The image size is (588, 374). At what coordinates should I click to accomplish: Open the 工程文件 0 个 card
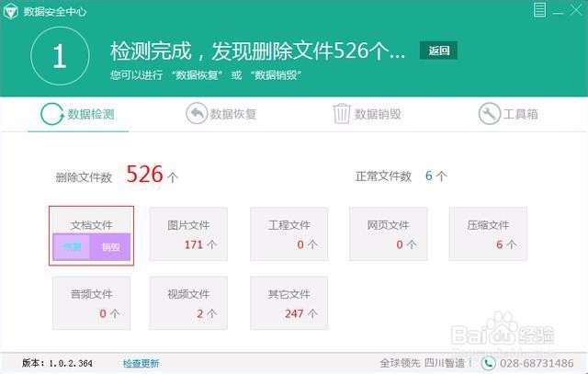(288, 233)
